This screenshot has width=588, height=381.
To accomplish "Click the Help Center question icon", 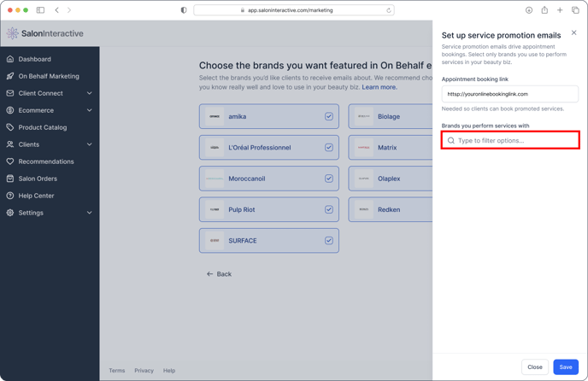I will point(10,196).
